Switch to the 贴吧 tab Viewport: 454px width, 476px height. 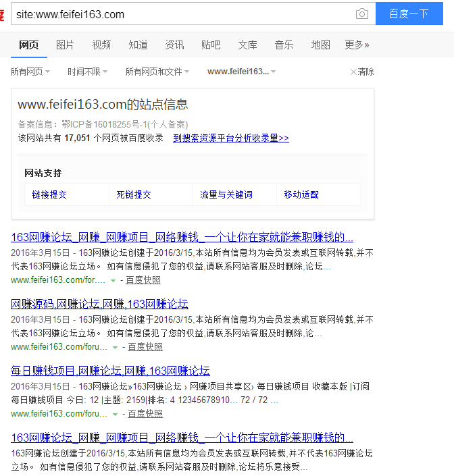click(x=211, y=45)
